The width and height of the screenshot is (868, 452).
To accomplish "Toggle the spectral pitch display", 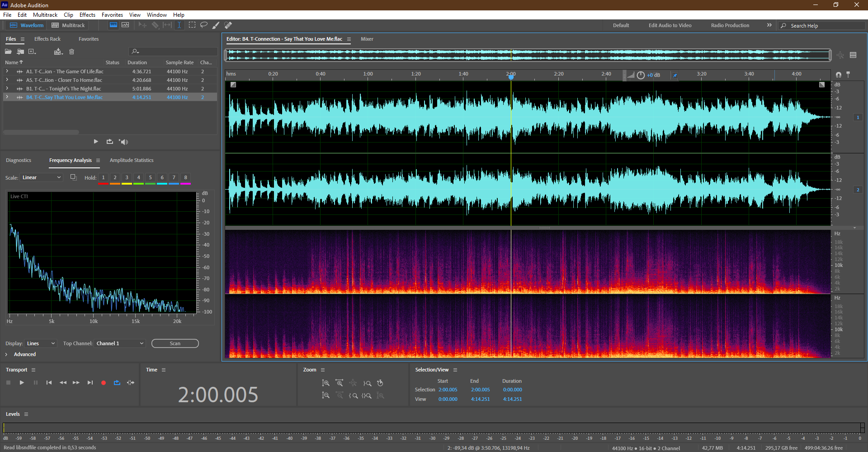I will tap(125, 25).
